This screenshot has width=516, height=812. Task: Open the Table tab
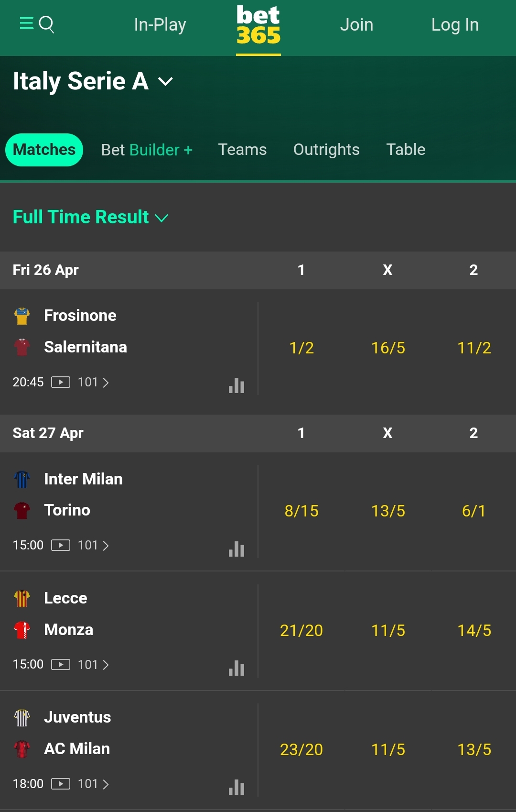[405, 150]
